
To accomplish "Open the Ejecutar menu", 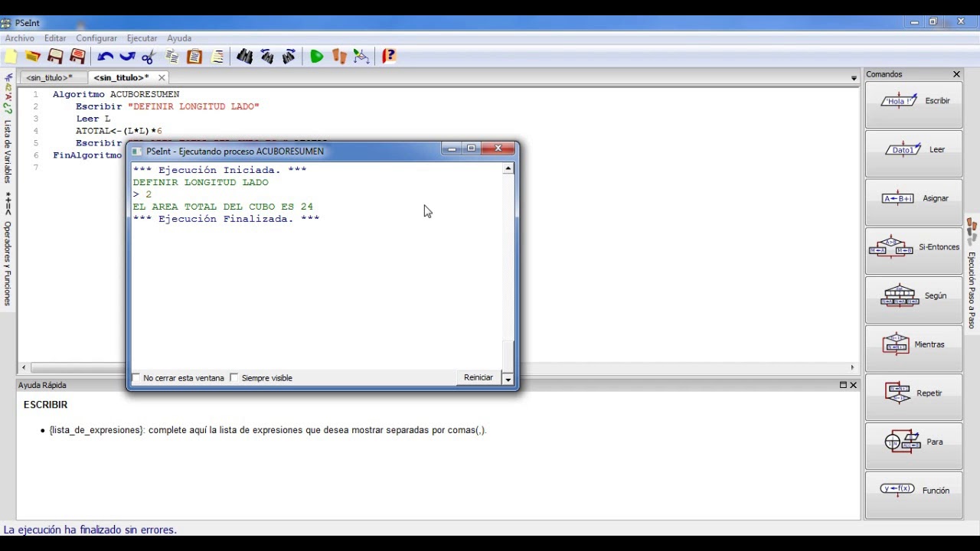I will tap(142, 38).
